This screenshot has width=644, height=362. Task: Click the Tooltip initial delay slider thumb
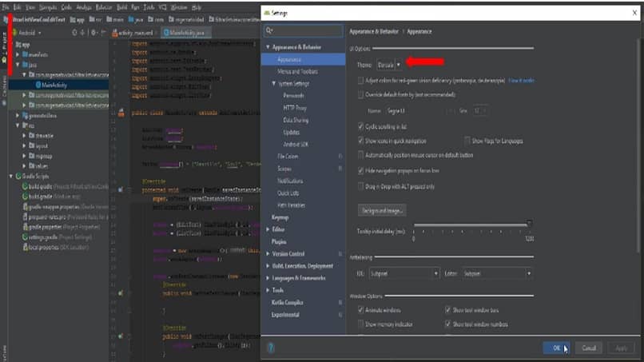[x=530, y=223]
